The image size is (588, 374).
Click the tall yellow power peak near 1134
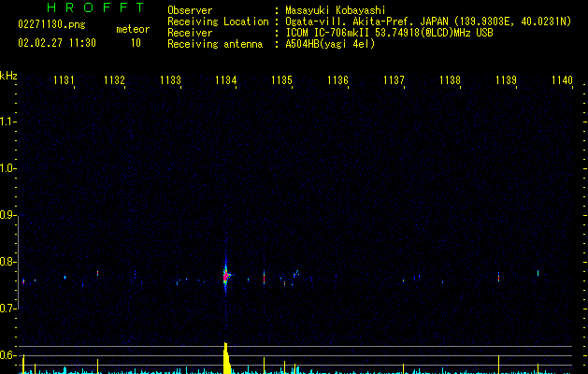point(226,358)
